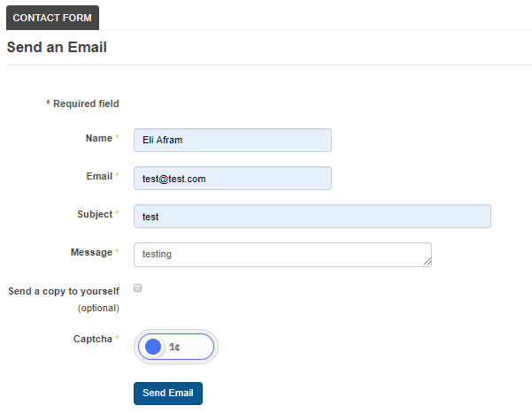Click the blue captcha slider knob
532x413 pixels.
pyautogui.click(x=153, y=347)
